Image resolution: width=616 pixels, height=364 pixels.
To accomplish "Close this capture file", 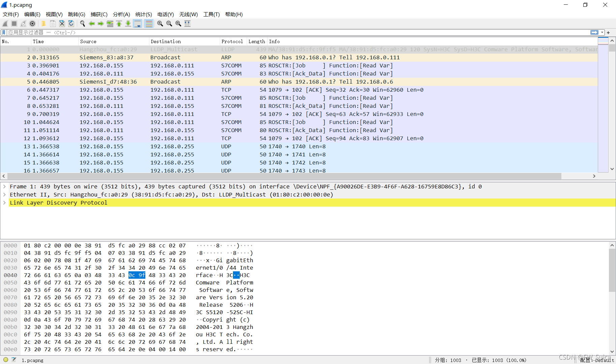I will click(62, 24).
